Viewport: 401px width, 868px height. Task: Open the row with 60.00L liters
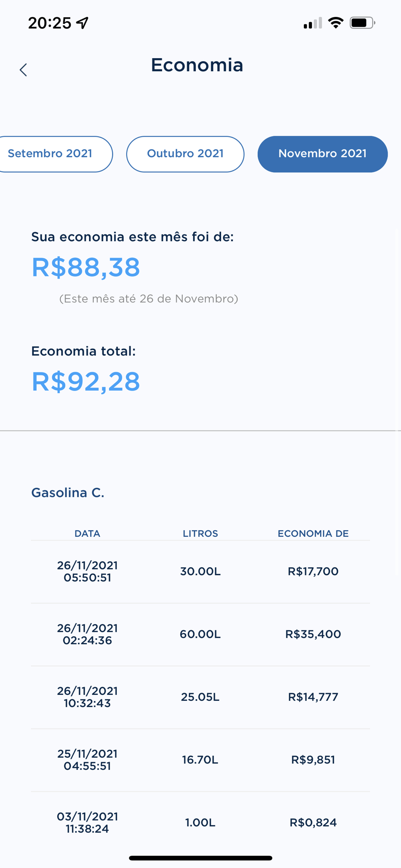coord(200,635)
